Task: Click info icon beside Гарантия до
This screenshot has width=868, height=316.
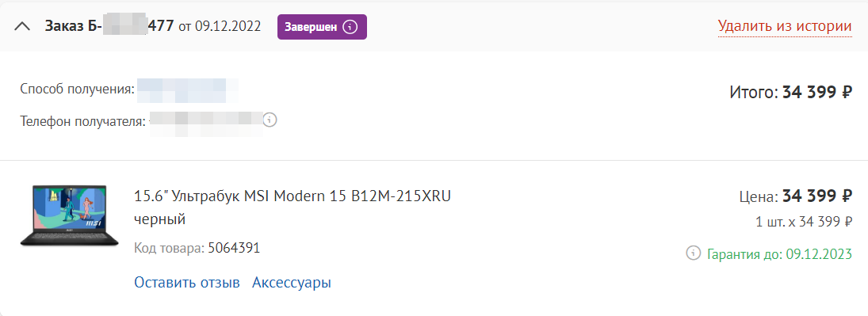Action: (x=693, y=253)
